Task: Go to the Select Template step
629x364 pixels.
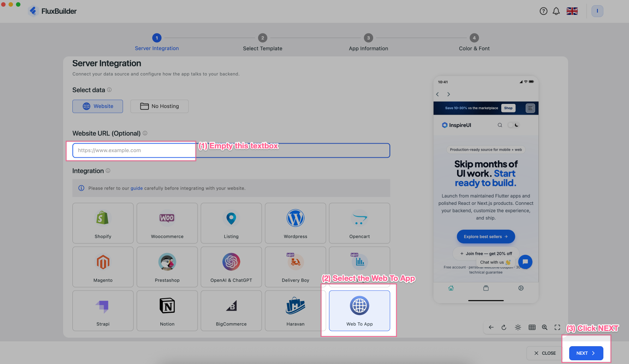Action: coord(263,43)
